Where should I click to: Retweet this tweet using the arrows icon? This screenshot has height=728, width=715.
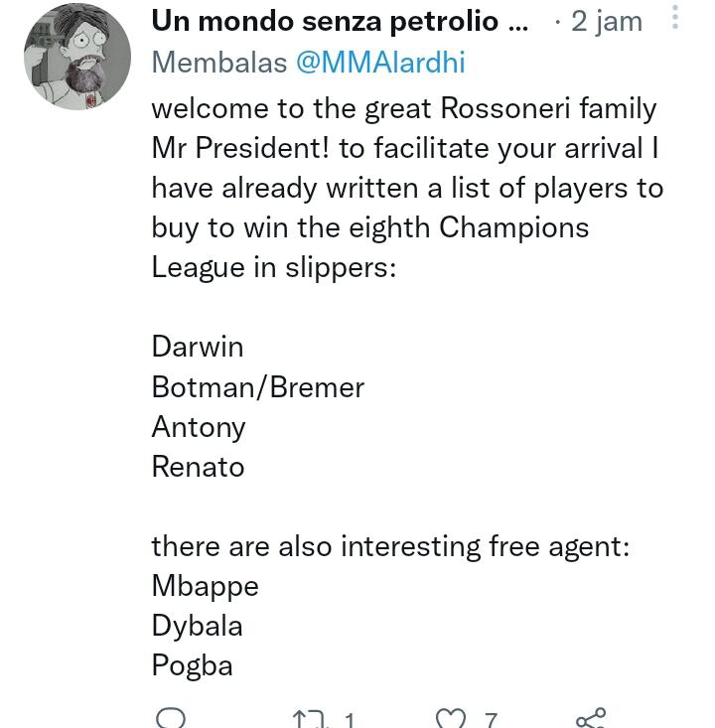[308, 719]
